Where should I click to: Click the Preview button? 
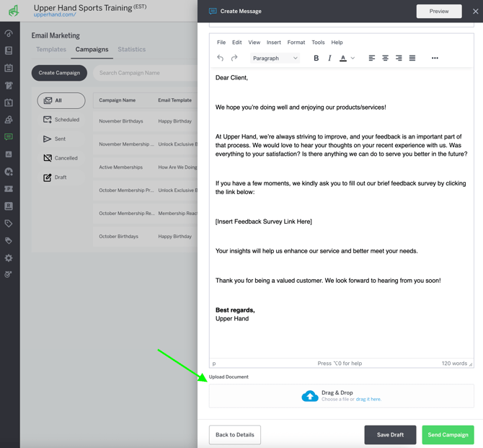(x=439, y=12)
